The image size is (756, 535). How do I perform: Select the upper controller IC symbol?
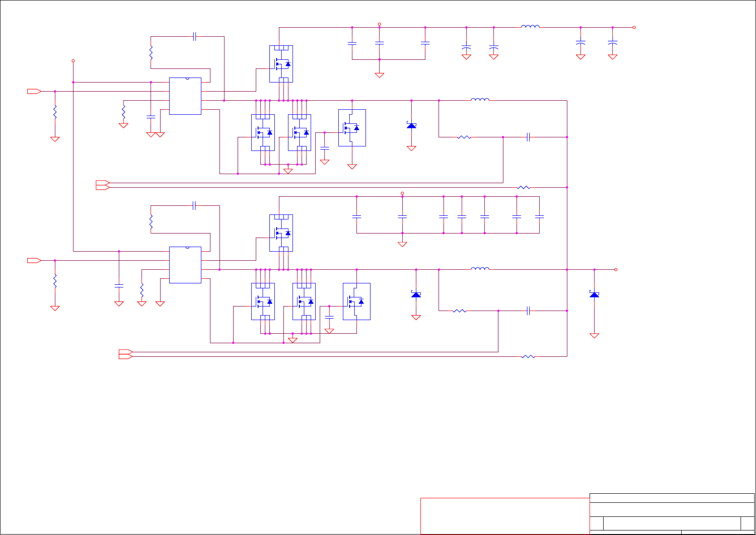pos(185,96)
